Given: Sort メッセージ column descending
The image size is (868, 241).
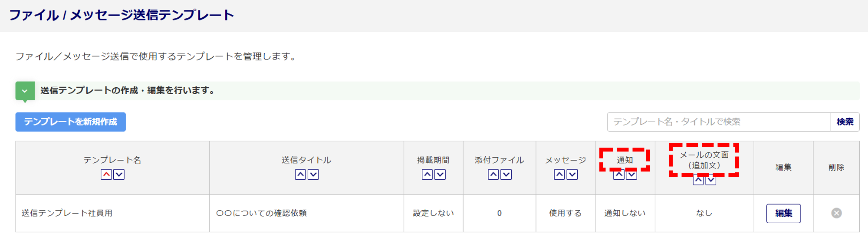Looking at the screenshot, I should [572, 175].
